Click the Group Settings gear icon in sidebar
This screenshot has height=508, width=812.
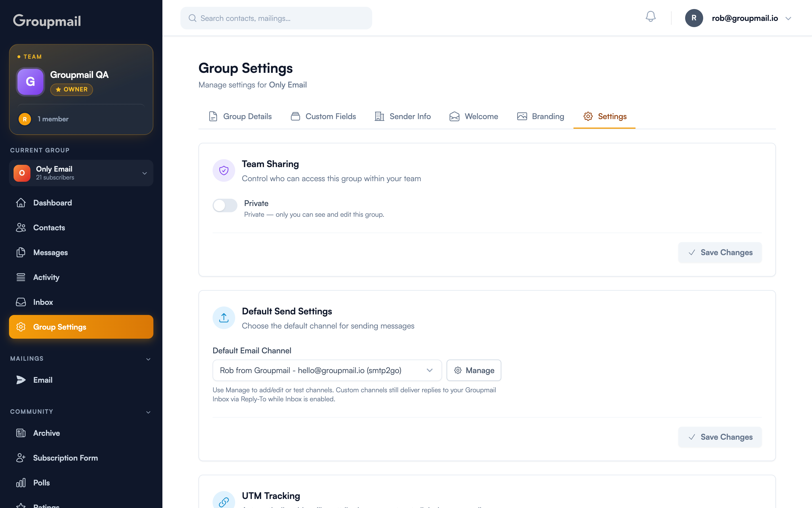21,327
